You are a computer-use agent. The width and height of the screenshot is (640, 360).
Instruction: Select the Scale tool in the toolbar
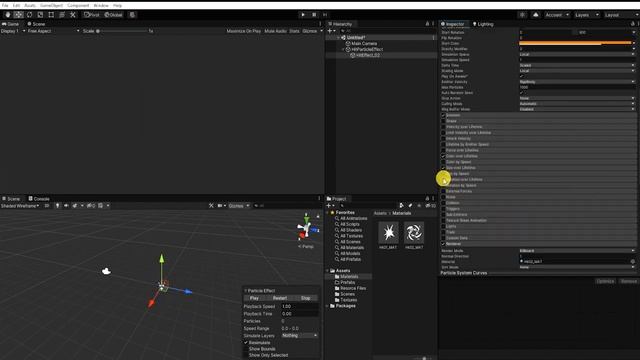pyautogui.click(x=40, y=15)
